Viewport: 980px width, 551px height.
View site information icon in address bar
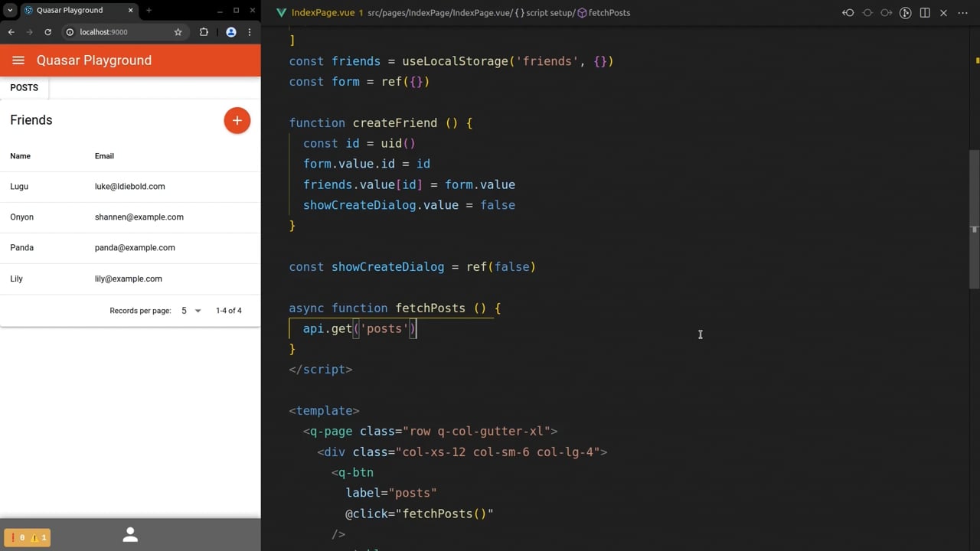[x=70, y=32]
